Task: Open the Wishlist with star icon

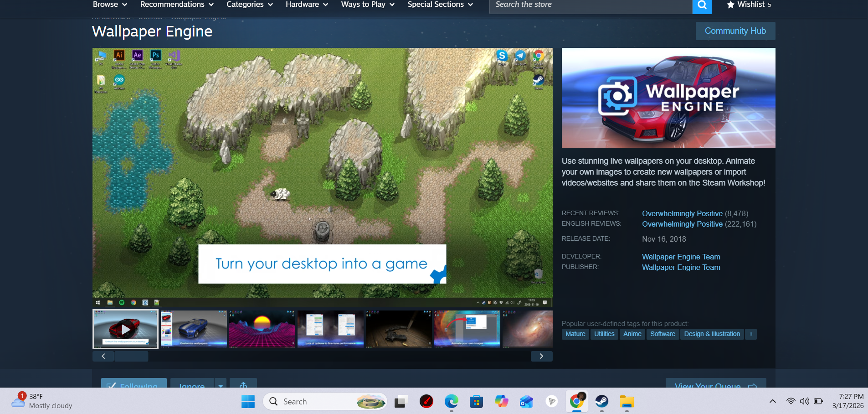Action: pyautogui.click(x=749, y=5)
